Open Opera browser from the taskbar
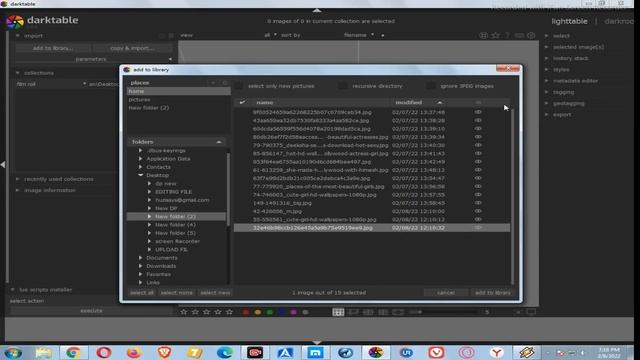 coord(104,352)
